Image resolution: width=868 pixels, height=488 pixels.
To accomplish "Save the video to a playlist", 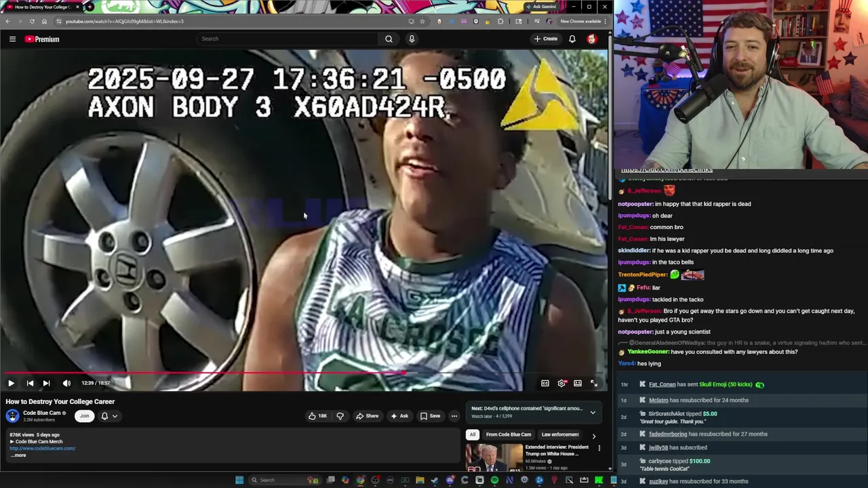I will click(430, 416).
